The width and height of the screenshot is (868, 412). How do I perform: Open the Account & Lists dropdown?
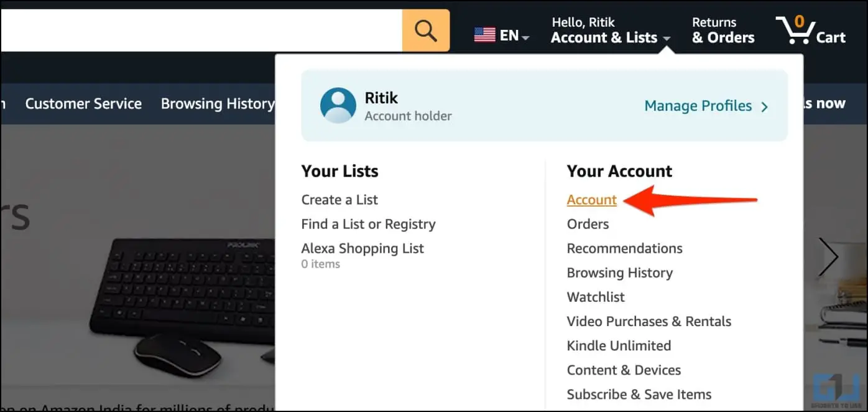pyautogui.click(x=611, y=30)
